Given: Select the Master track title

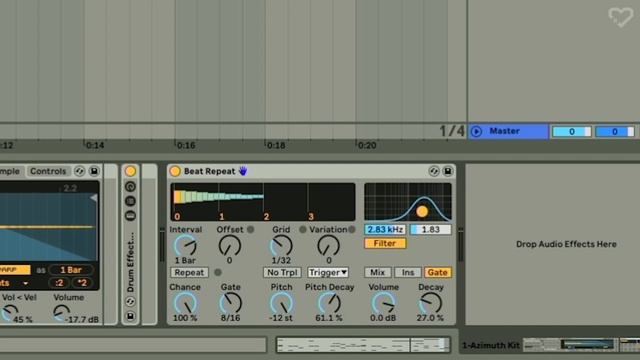Looking at the screenshot, I should (504, 131).
